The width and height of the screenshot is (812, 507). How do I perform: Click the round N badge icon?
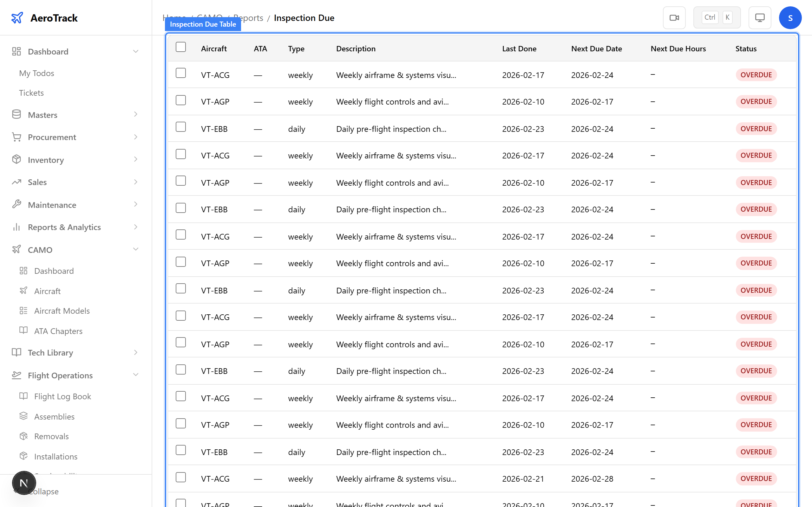click(24, 483)
